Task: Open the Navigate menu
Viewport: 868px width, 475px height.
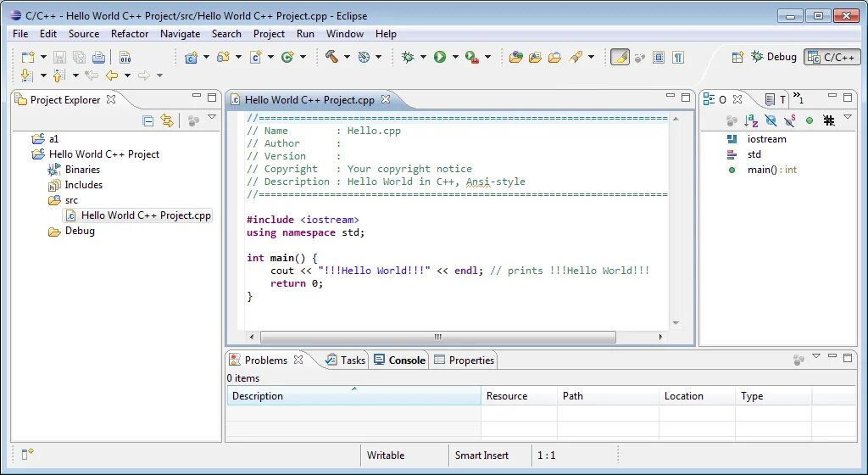Action: (180, 34)
